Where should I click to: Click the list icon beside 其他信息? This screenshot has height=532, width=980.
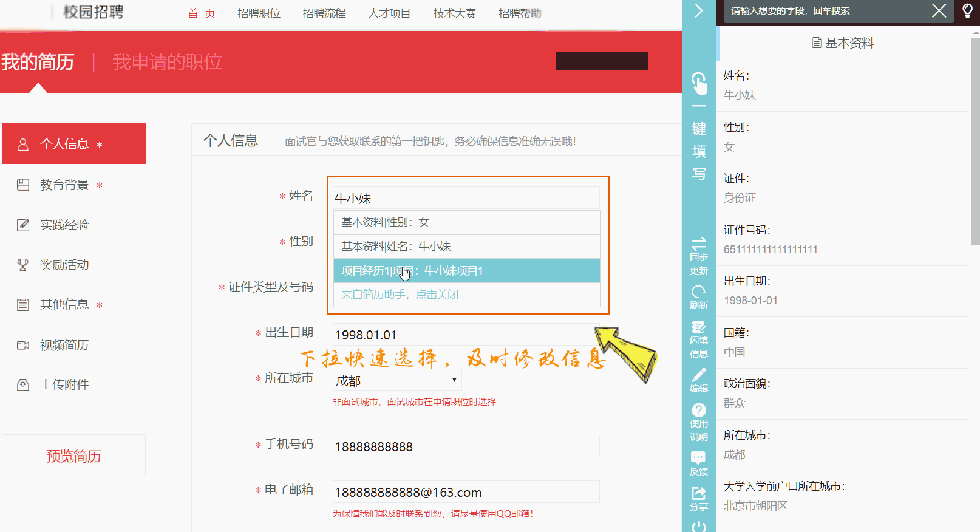tap(23, 305)
